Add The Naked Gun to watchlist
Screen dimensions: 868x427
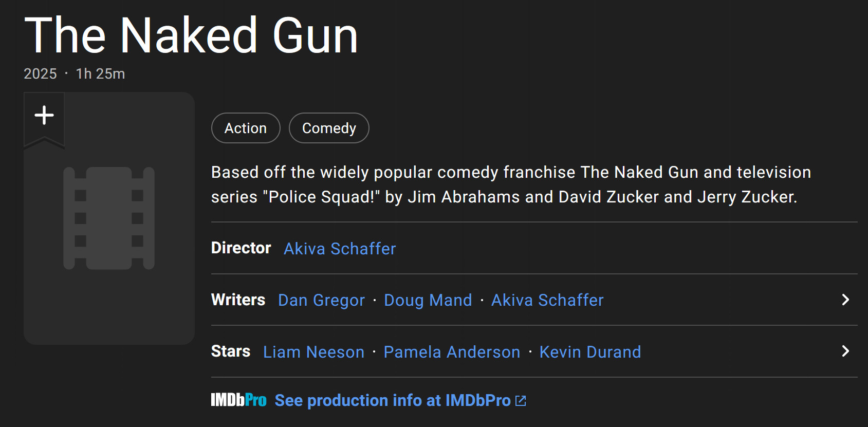coord(44,116)
